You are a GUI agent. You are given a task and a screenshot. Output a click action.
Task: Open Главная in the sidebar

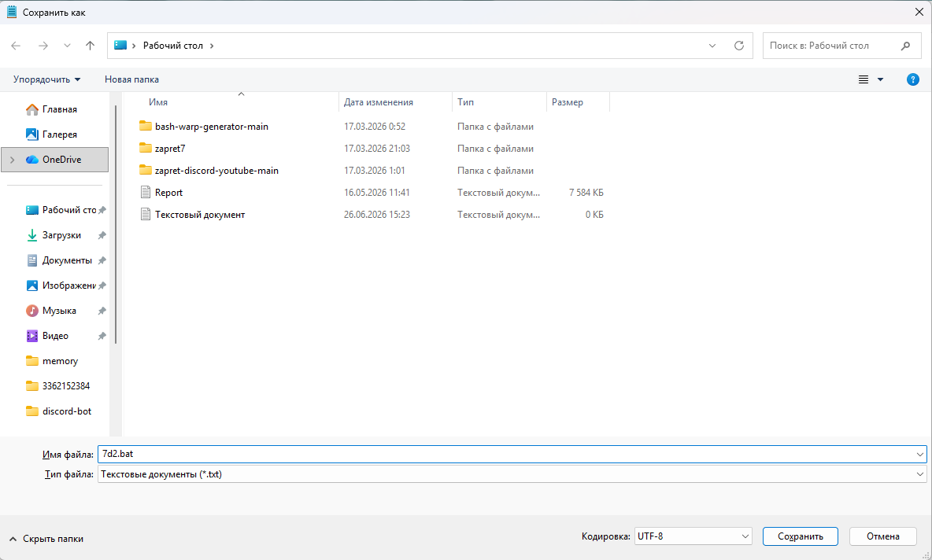[x=55, y=109]
